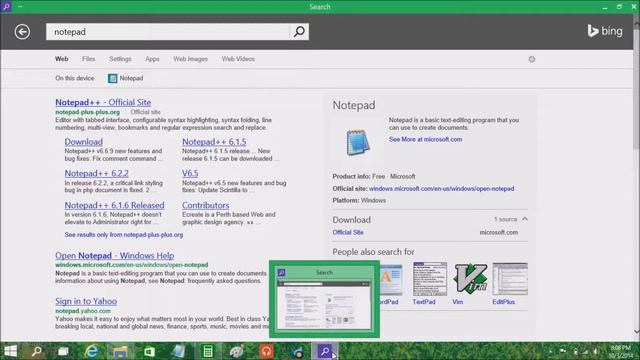Click the scrollbar down arrow
Image resolution: width=640 pixels, height=360 pixels.
point(636,331)
